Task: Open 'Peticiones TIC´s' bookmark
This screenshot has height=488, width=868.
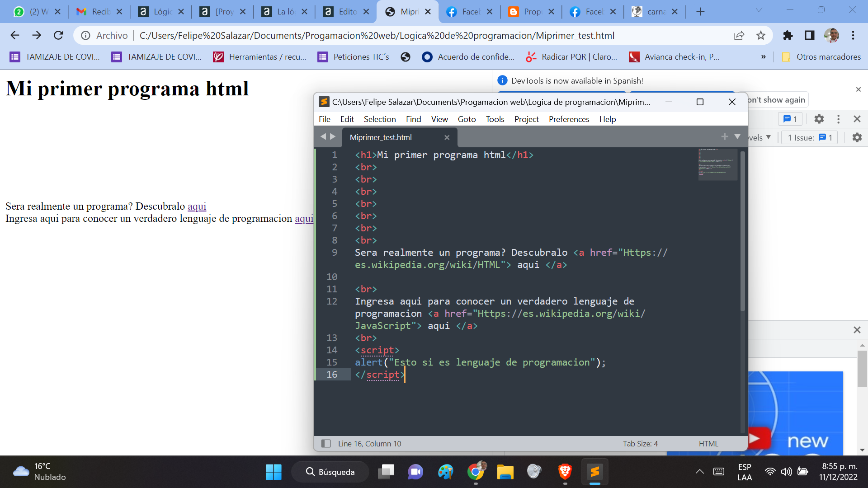Action: tap(354, 57)
